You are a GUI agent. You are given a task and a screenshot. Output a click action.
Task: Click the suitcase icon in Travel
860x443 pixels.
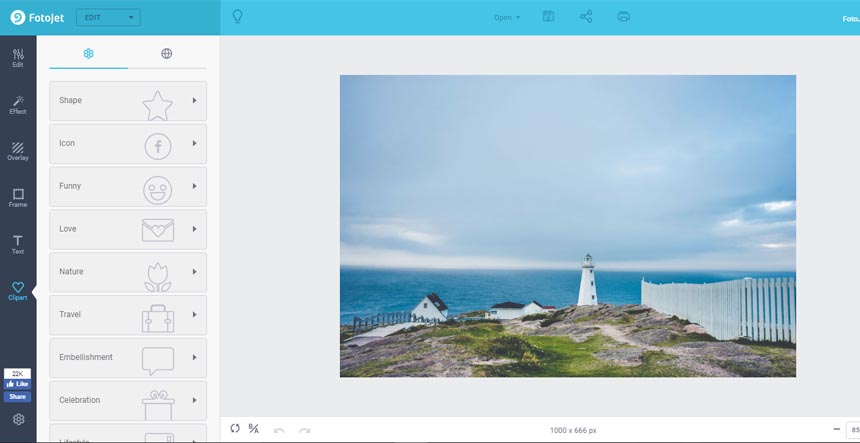click(158, 319)
